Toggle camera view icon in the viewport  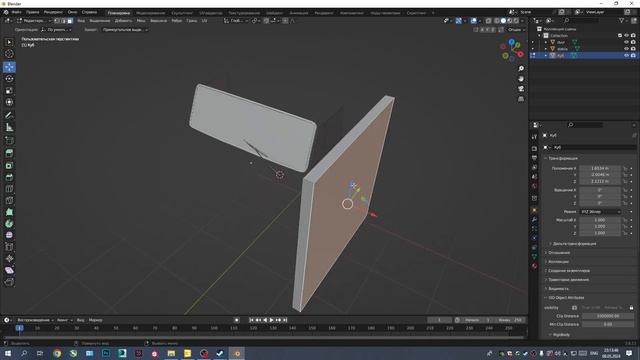(x=521, y=89)
